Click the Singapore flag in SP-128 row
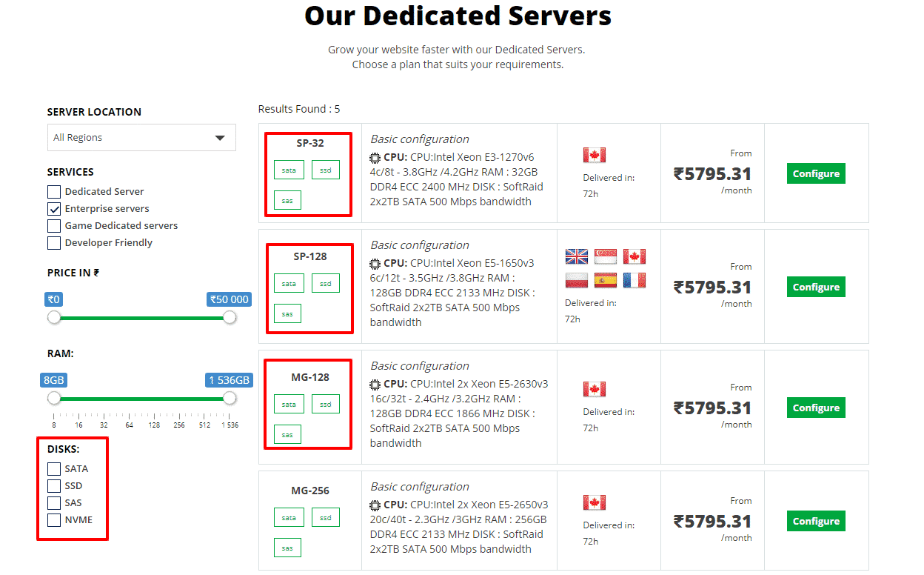The width and height of the screenshot is (924, 575). 606,256
